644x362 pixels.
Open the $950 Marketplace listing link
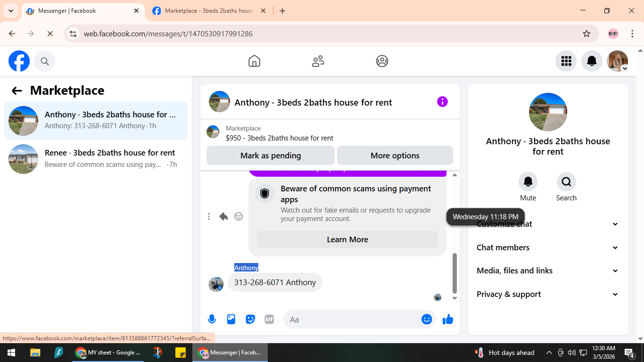(x=280, y=138)
